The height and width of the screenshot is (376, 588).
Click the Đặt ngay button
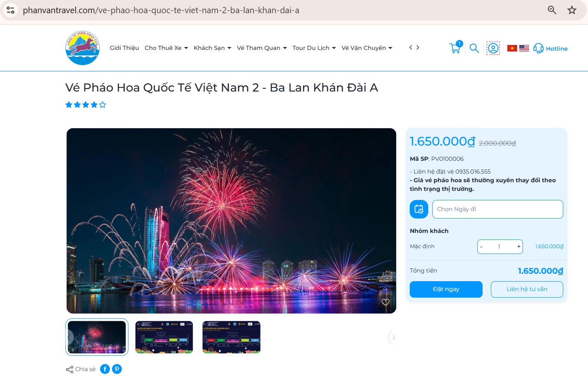point(446,289)
